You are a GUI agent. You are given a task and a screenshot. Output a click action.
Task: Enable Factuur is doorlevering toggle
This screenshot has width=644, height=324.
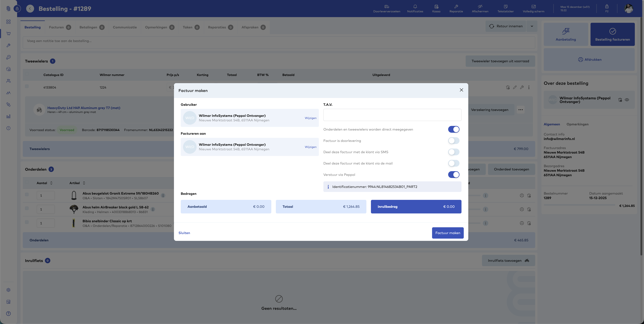453,141
